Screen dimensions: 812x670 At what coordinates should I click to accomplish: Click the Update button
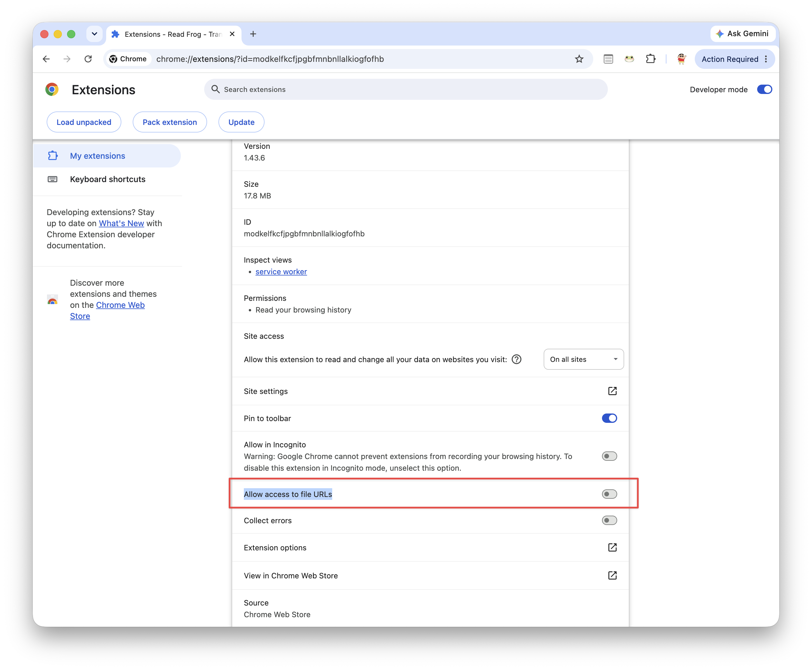[241, 122]
